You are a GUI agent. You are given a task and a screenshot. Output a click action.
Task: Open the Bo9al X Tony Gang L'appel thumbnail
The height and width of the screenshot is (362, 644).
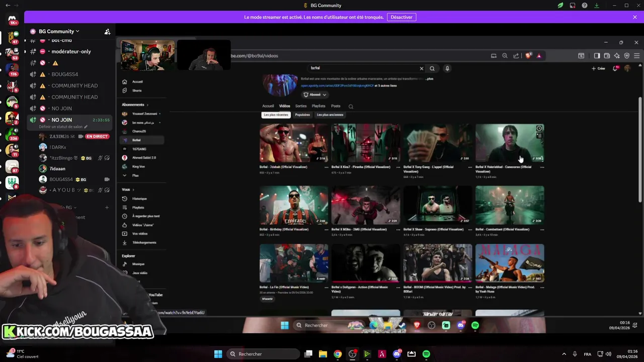438,143
